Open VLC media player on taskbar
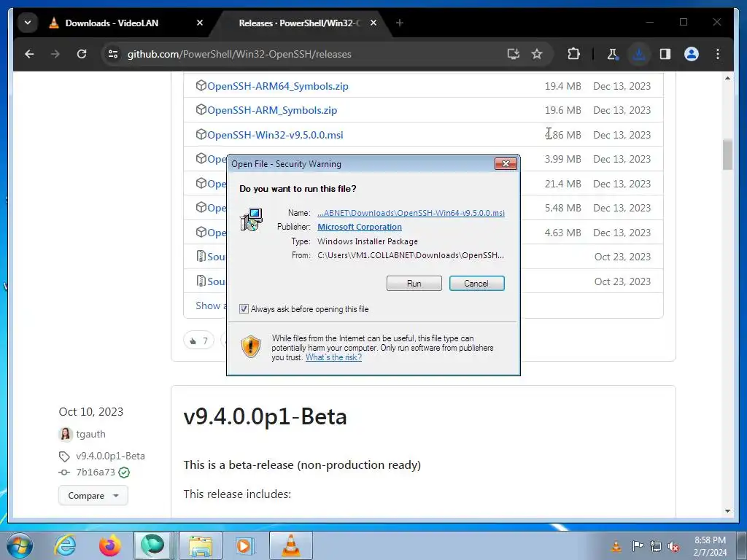The width and height of the screenshot is (747, 560). pos(290,545)
